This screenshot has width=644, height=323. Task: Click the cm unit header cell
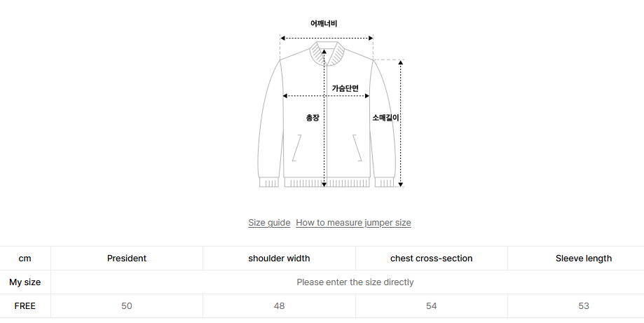click(x=25, y=259)
